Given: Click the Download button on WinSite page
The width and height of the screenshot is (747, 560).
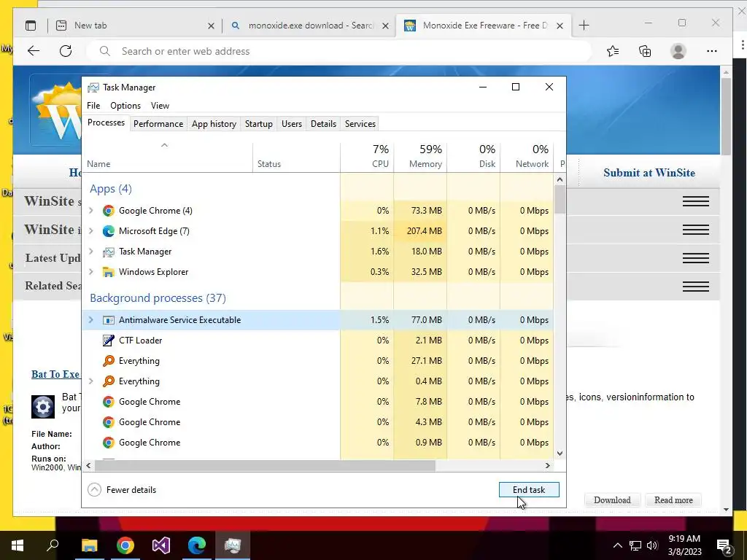Looking at the screenshot, I should point(612,500).
